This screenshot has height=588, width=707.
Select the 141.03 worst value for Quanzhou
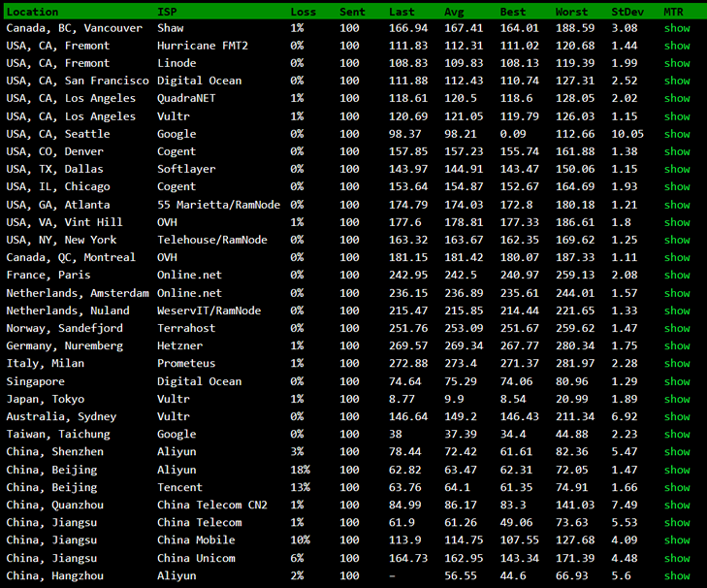coord(575,505)
